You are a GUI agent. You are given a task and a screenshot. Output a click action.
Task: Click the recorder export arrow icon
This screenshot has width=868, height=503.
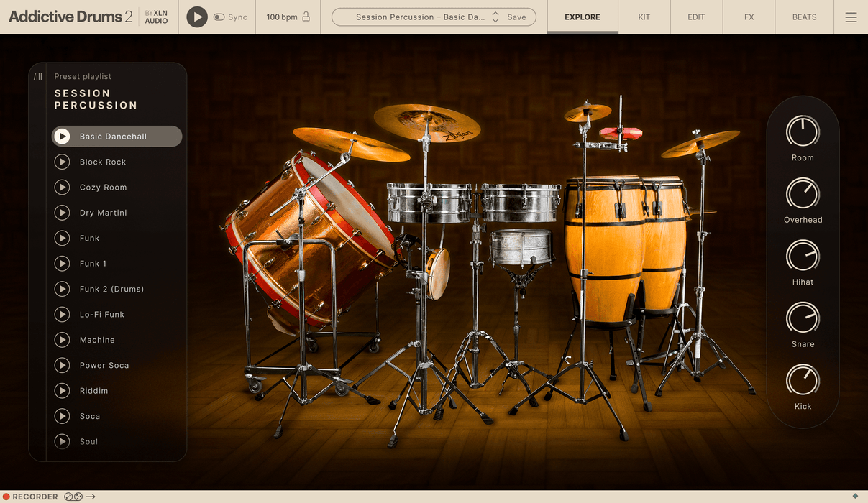(x=91, y=497)
